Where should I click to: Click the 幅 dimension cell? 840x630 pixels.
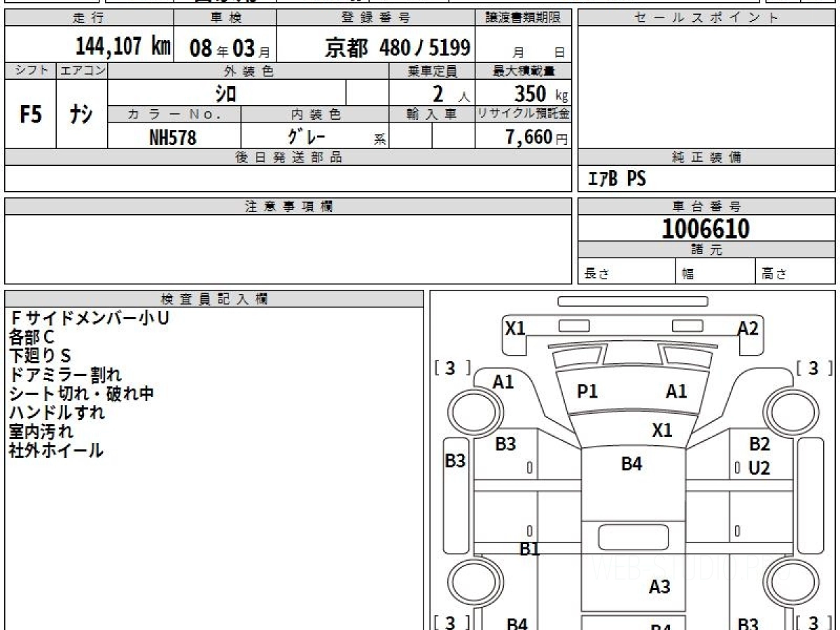click(715, 272)
